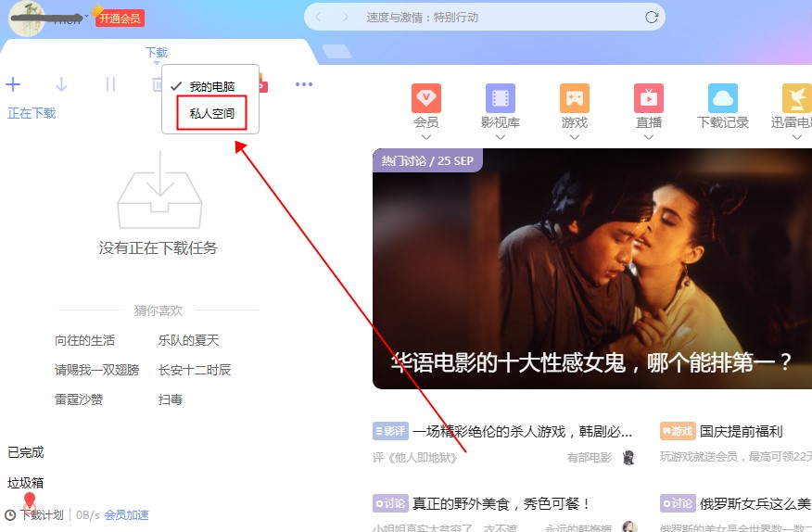Image resolution: width=812 pixels, height=532 pixels.
Task: Click the refresh icon in the search bar
Action: 652,18
